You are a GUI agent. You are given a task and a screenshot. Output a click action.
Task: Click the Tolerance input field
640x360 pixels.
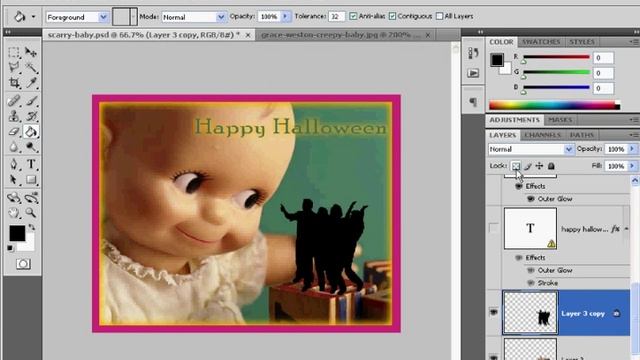point(336,16)
